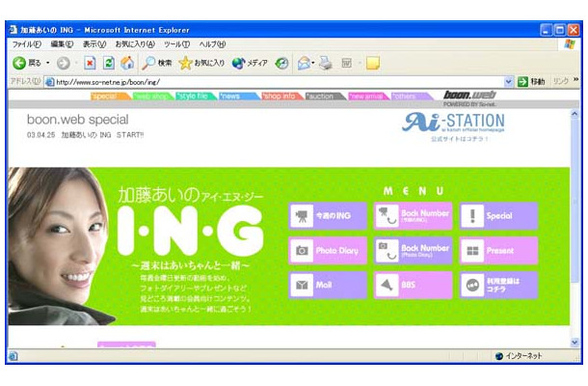This screenshot has width=588, height=386.
Task: Open the BBS menu button
Action: pyautogui.click(x=414, y=285)
